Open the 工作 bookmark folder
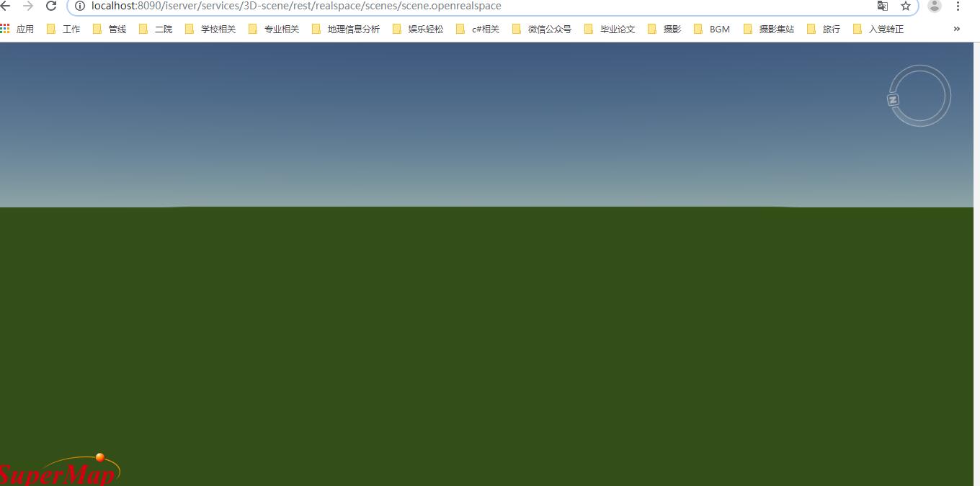Image resolution: width=980 pixels, height=486 pixels. 63,29
